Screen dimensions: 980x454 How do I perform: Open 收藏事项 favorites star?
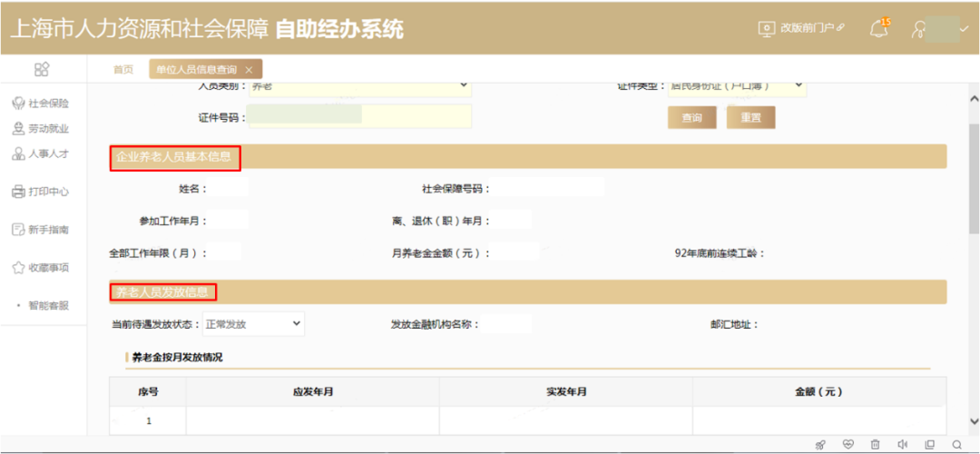click(41, 268)
